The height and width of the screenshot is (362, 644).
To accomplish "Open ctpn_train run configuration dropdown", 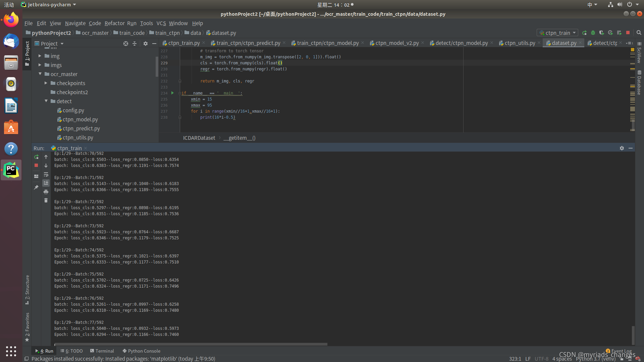I will 558,33.
